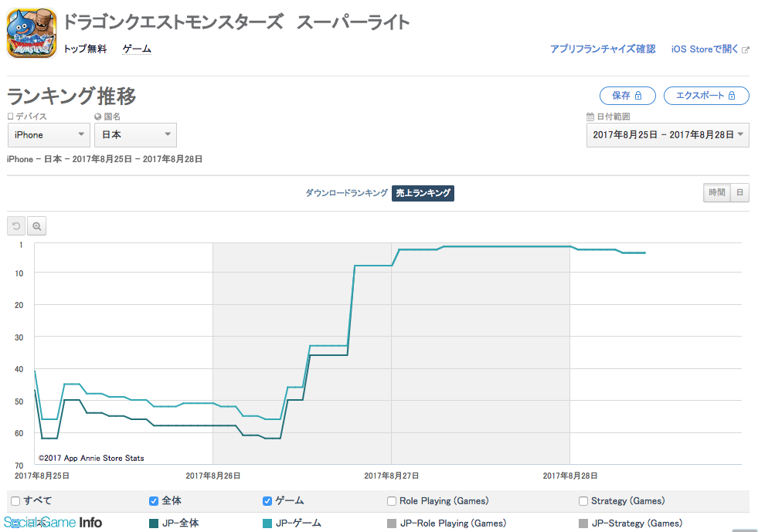
Task: Open the 日本 country dropdown
Action: pos(135,135)
